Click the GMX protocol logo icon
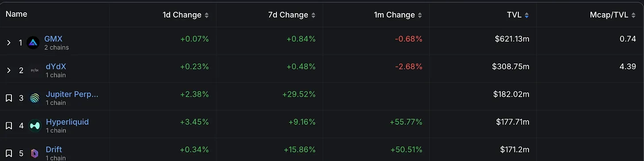 [x=33, y=43]
